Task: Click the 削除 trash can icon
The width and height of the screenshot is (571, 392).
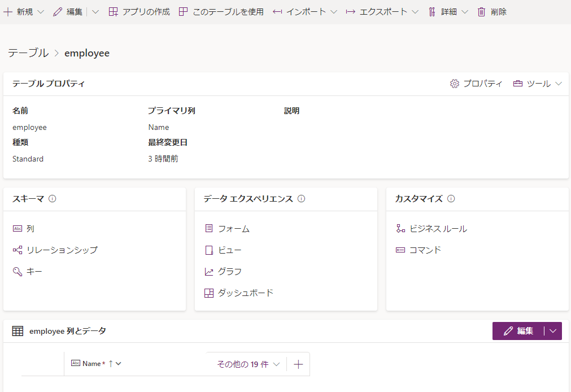Action: coord(481,12)
